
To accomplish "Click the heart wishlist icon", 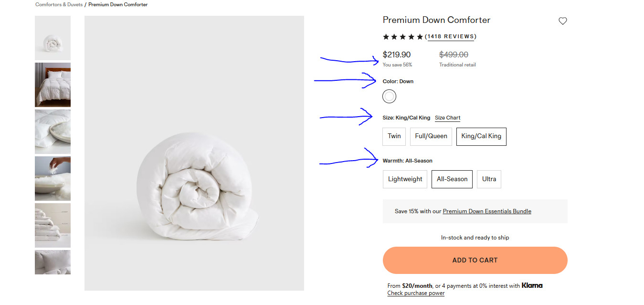I will point(562,21).
